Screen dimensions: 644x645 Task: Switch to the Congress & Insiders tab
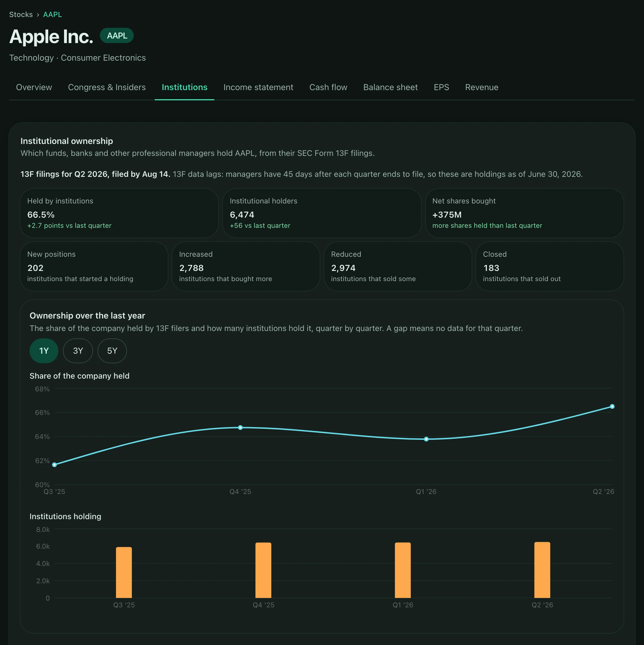(107, 87)
